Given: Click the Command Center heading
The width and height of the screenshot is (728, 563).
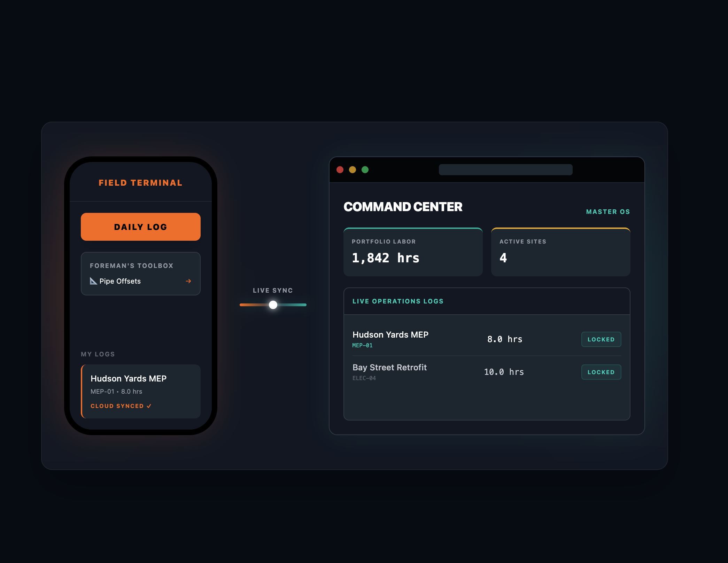Looking at the screenshot, I should [x=403, y=207].
